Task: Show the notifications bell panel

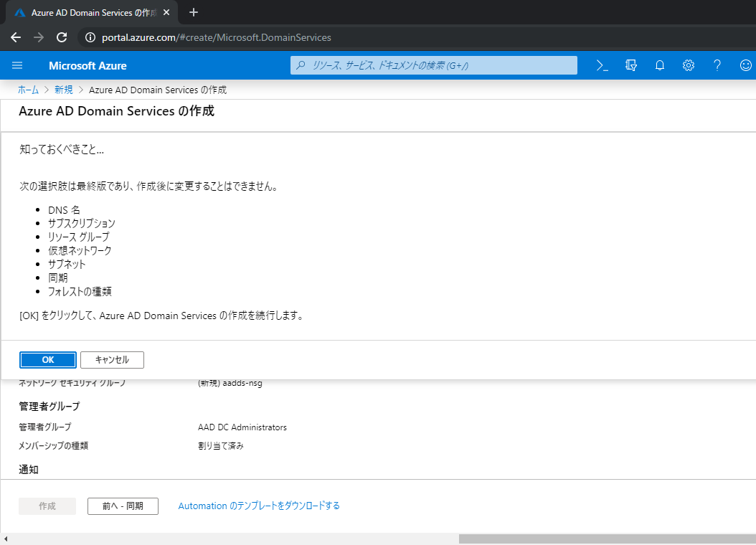Action: tap(660, 65)
